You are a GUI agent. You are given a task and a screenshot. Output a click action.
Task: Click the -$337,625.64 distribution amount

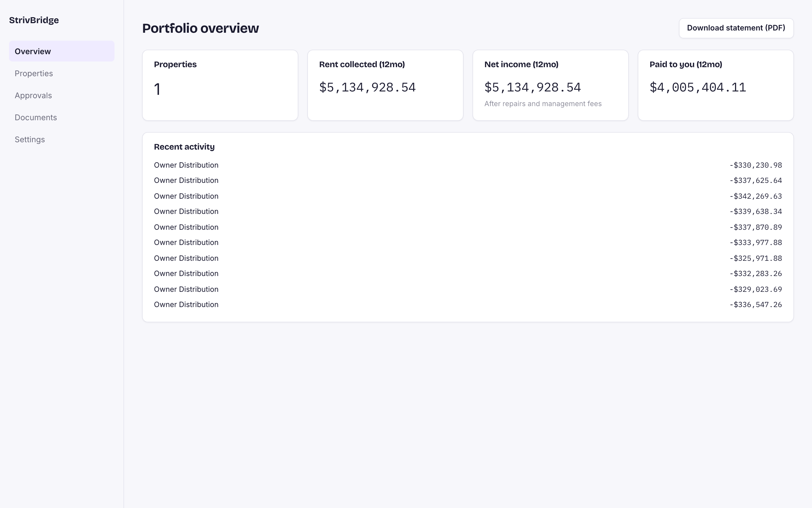tap(756, 180)
